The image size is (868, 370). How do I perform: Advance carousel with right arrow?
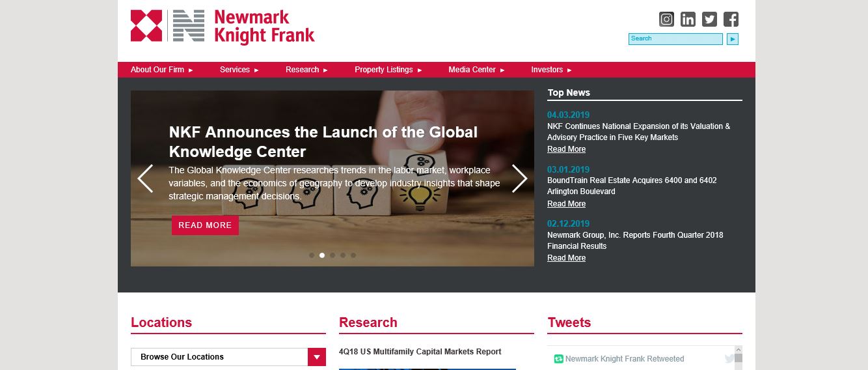519,178
